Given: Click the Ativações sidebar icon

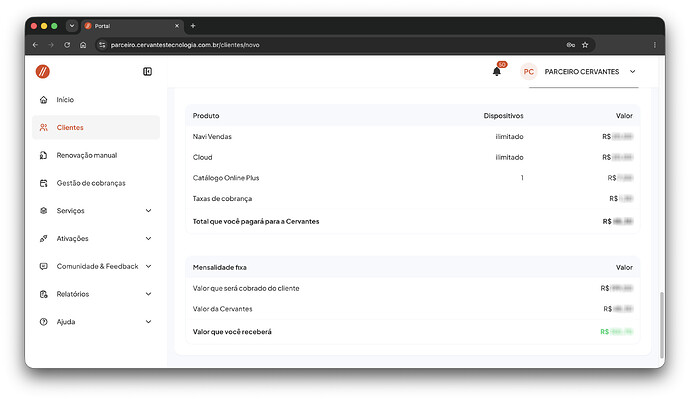Looking at the screenshot, I should point(44,238).
